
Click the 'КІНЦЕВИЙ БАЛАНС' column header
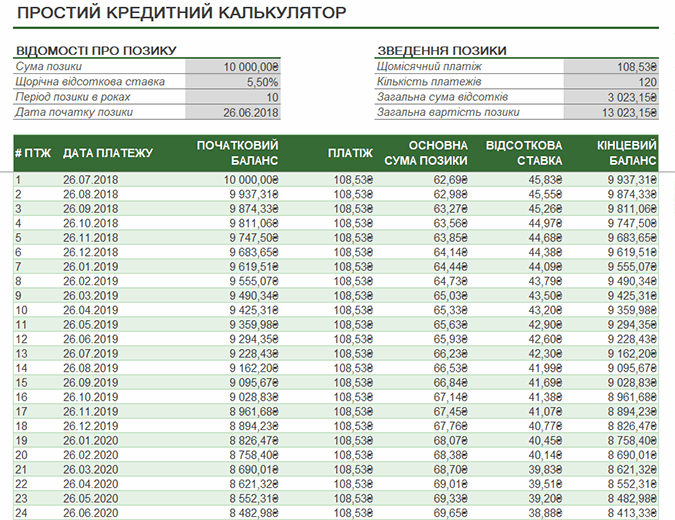click(x=626, y=153)
